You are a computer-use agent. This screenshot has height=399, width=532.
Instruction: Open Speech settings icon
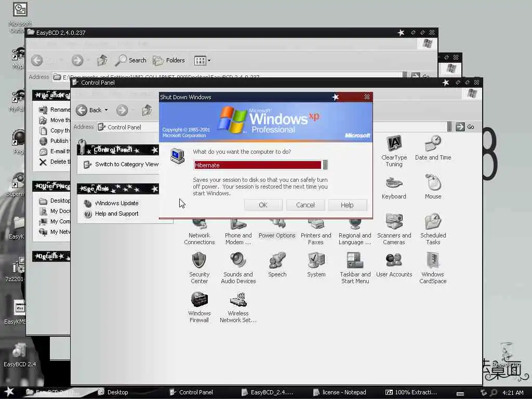pos(277,265)
